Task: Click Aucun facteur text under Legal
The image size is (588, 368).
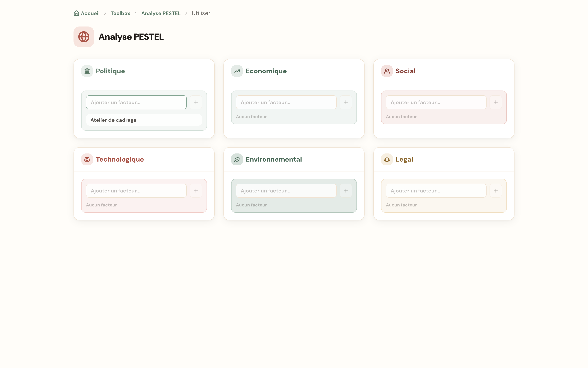Action: (401, 205)
